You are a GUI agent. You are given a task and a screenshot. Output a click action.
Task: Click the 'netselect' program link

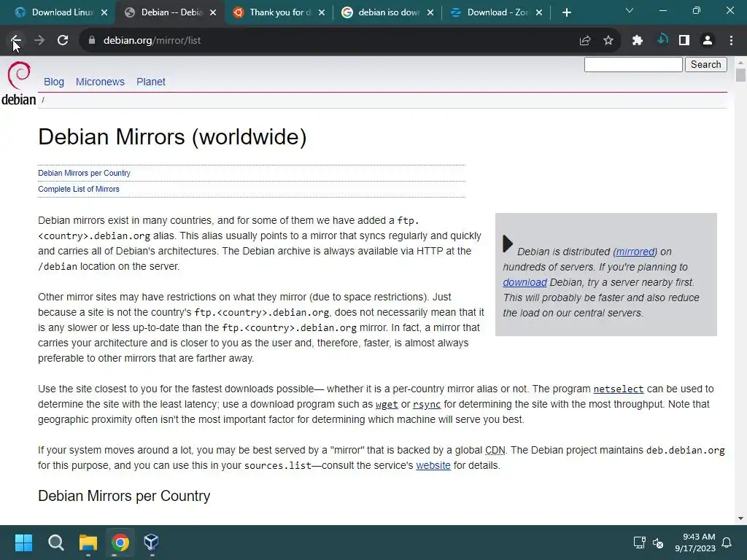pos(619,389)
